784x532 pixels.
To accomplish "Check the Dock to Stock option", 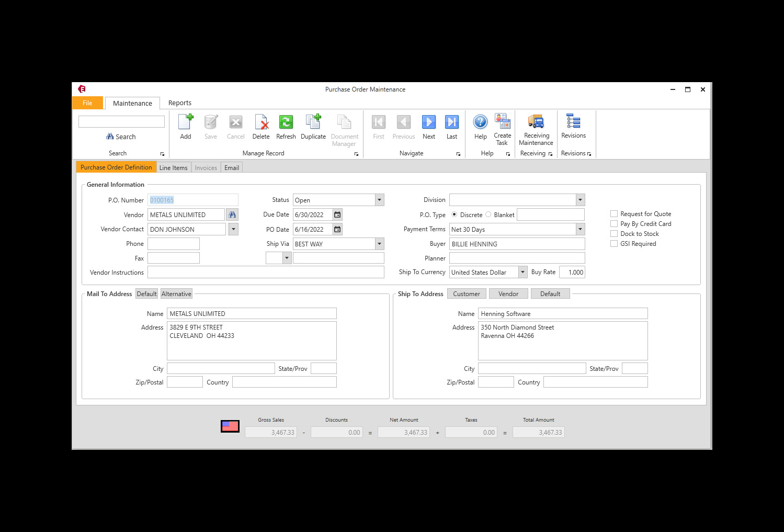I will [613, 233].
